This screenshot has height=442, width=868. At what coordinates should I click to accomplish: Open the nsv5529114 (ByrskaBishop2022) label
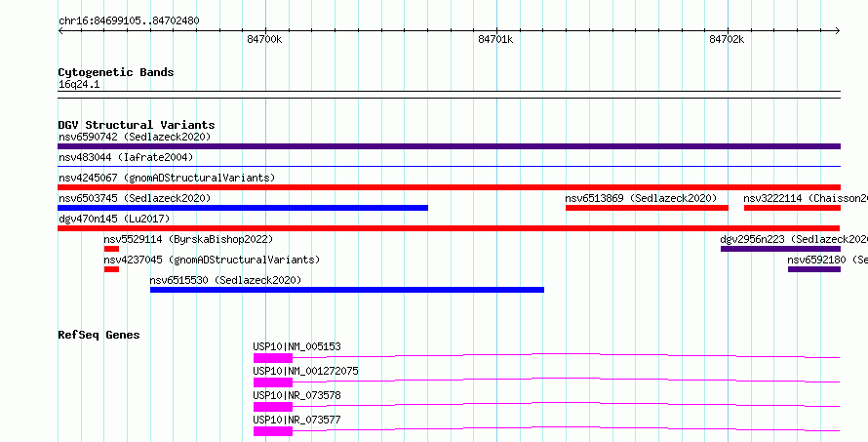(188, 239)
